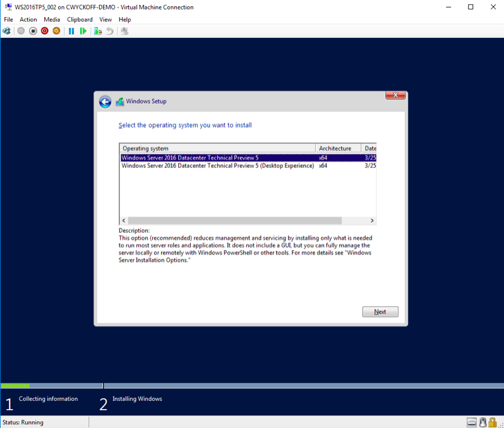Click the green Reset play icon
The height and width of the screenshot is (428, 504).
pos(83,31)
